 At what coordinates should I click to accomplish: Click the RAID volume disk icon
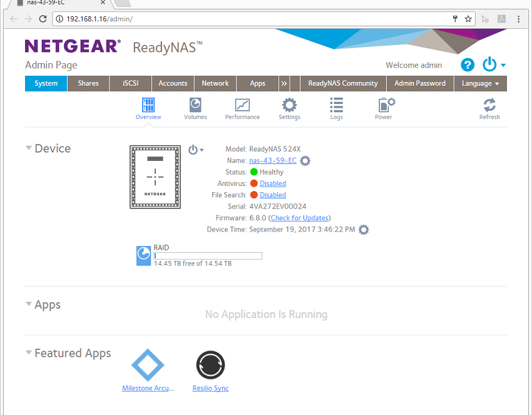click(x=143, y=255)
